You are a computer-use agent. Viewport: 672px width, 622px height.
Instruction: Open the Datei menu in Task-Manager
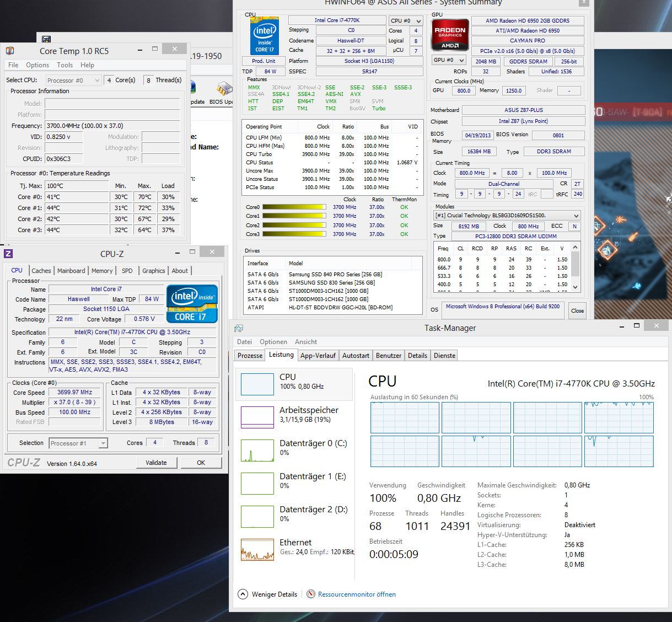coord(244,342)
